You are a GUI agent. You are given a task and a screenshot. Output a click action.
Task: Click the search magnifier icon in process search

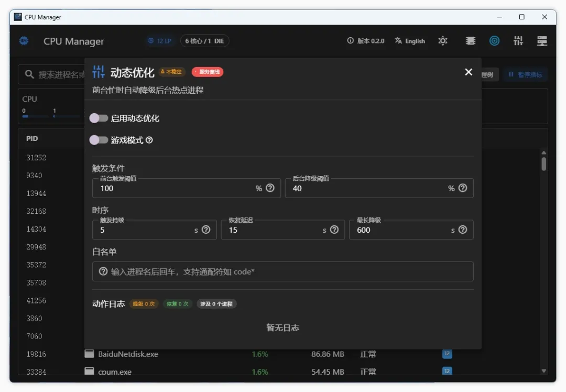pyautogui.click(x=29, y=74)
